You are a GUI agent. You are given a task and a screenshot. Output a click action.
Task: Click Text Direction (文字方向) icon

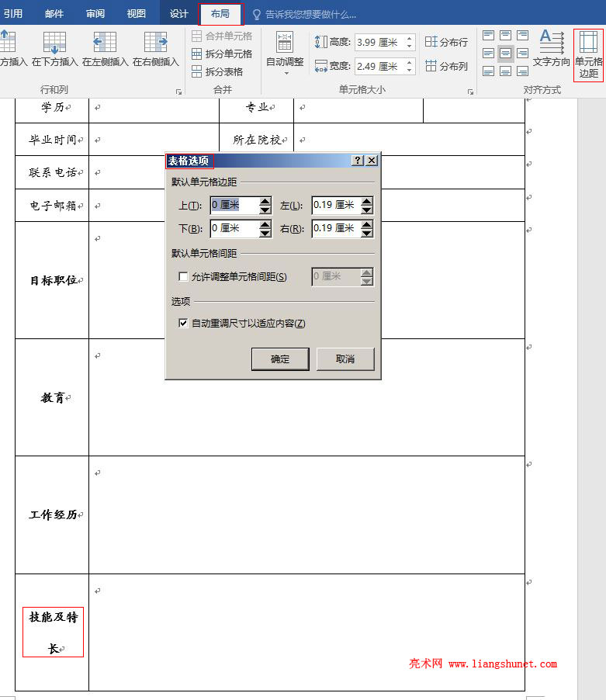click(x=552, y=41)
